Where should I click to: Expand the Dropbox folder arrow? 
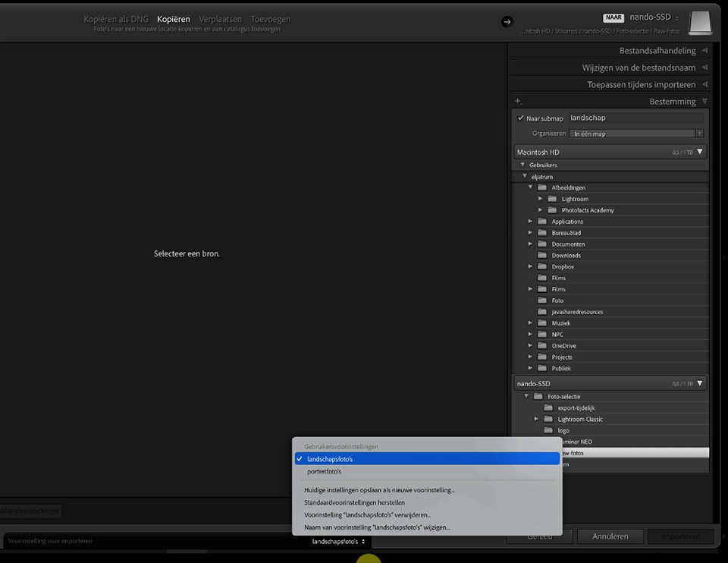point(530,266)
